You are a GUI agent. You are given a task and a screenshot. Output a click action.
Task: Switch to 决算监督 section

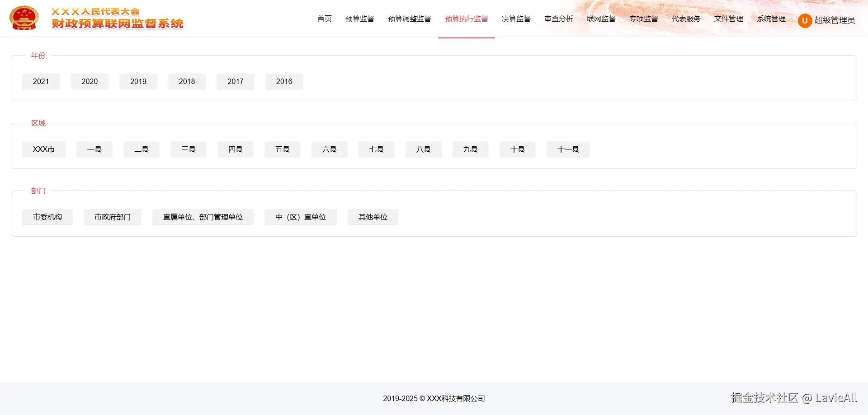pos(516,19)
